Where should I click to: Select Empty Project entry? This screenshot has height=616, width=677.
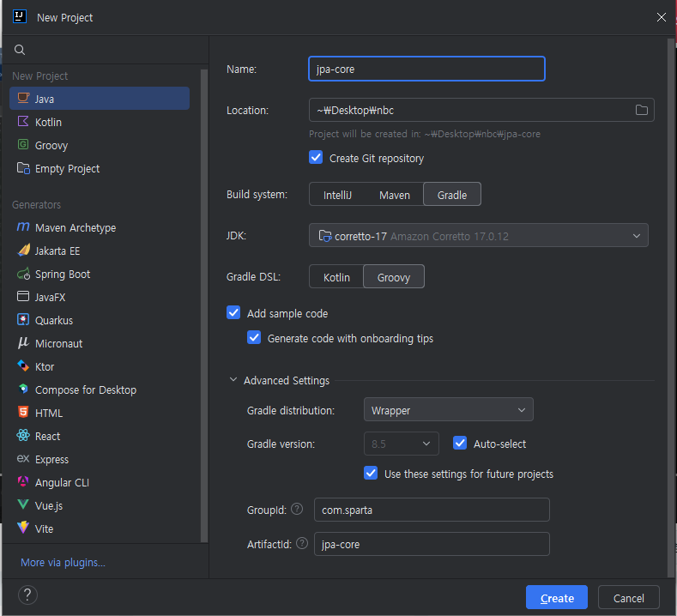[100, 168]
